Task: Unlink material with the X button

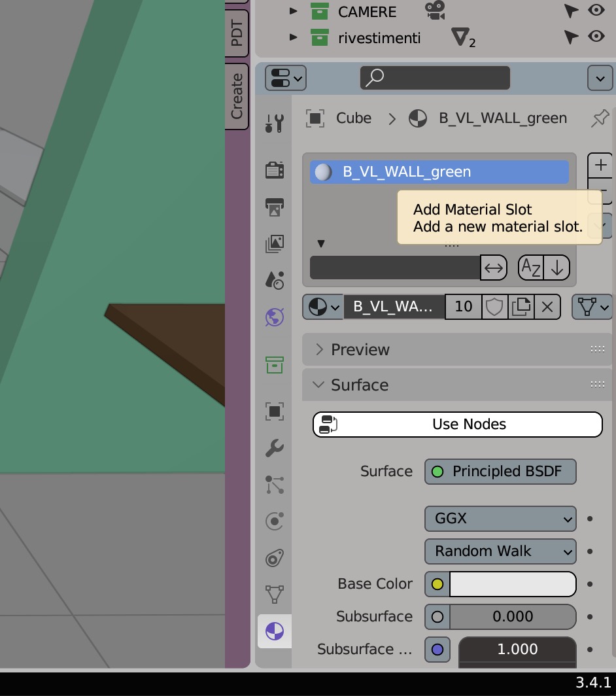Action: click(x=547, y=307)
